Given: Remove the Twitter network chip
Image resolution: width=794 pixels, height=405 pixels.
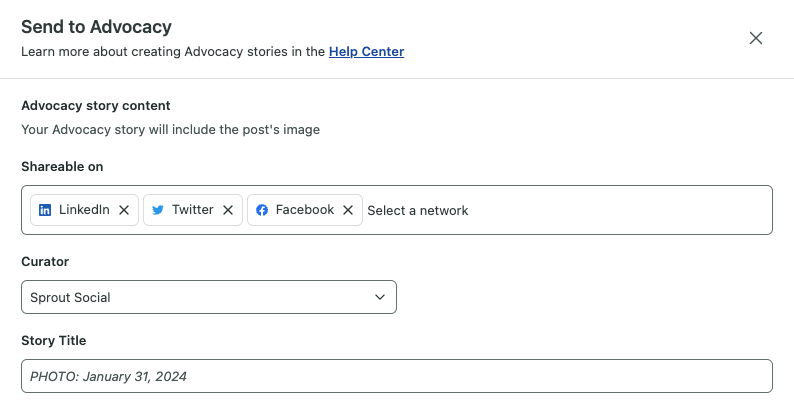Looking at the screenshot, I should pyautogui.click(x=228, y=210).
